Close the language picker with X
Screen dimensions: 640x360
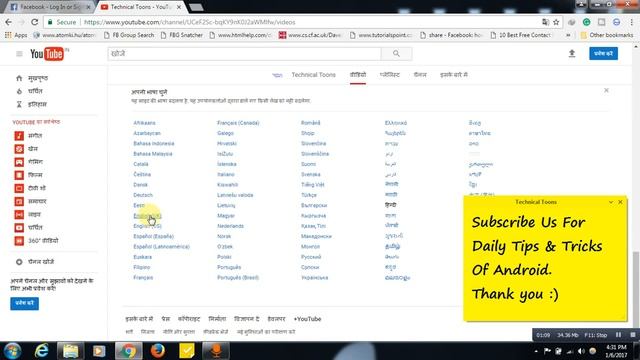click(x=606, y=90)
